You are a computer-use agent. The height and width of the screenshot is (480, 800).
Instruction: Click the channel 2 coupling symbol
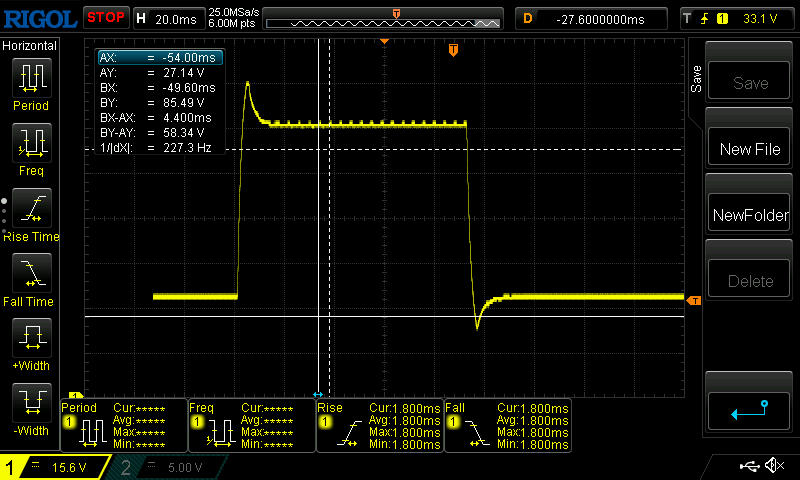point(152,465)
